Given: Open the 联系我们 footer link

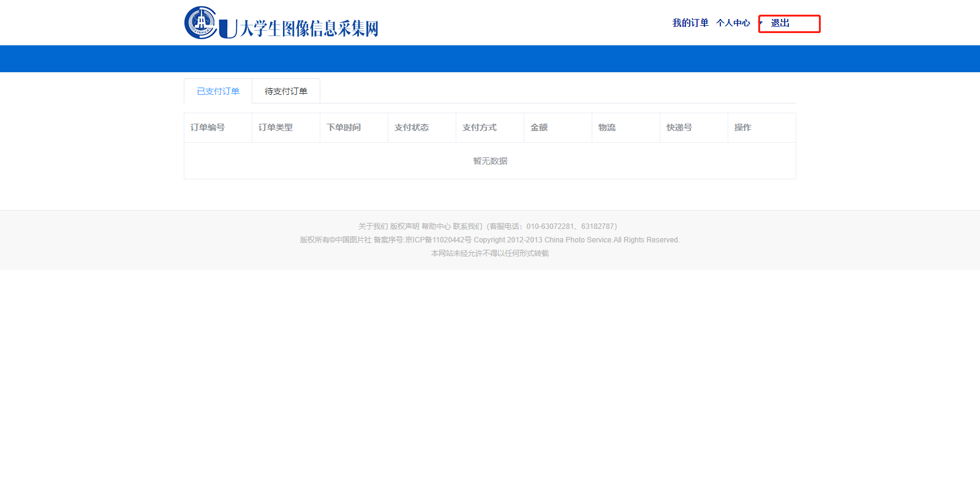Looking at the screenshot, I should (x=467, y=227).
